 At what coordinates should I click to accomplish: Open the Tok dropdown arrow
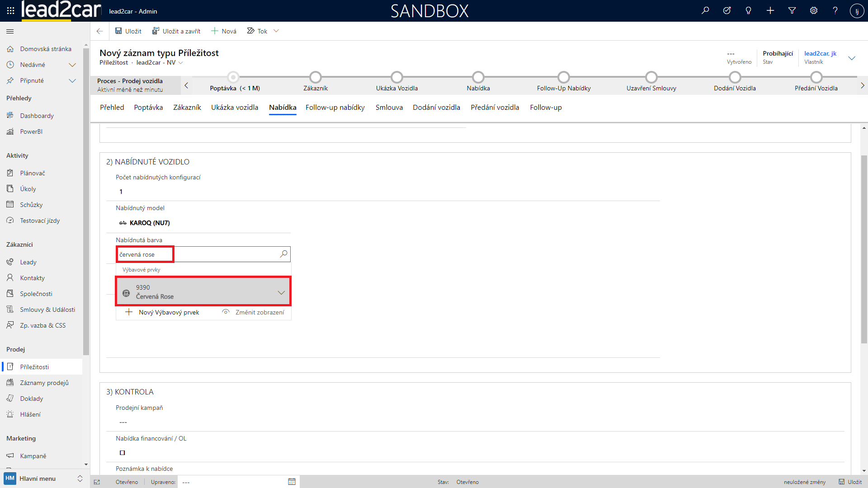pyautogui.click(x=276, y=31)
